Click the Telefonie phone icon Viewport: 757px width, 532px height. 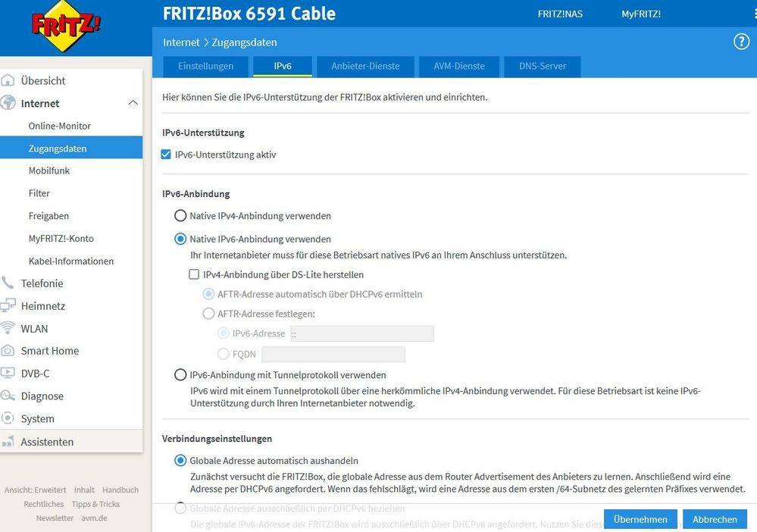click(x=8, y=283)
